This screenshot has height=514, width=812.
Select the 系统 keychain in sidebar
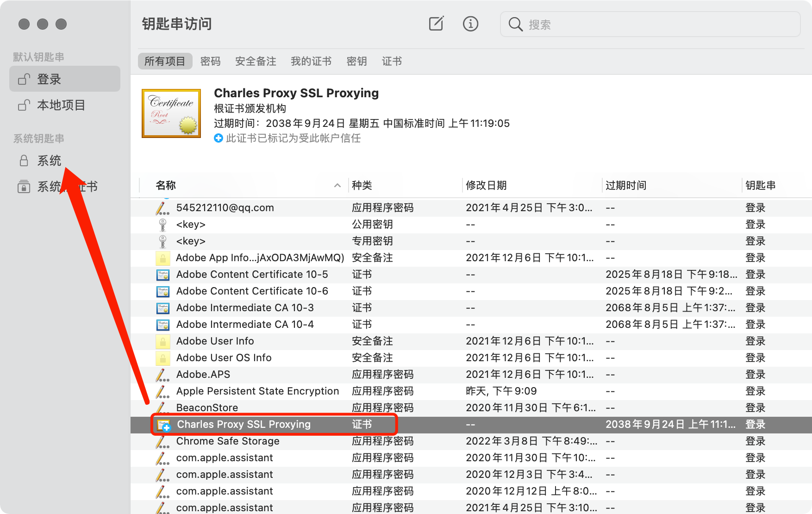click(65, 161)
